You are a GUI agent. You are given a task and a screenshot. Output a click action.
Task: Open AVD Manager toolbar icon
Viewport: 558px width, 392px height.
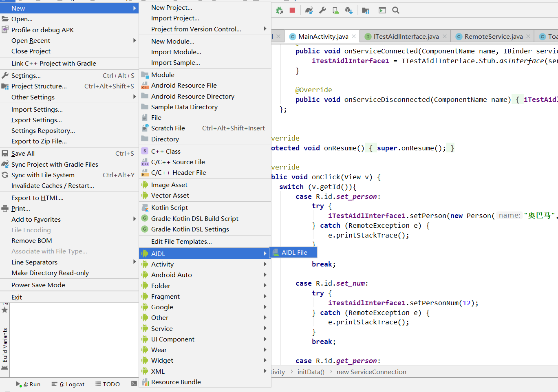(x=335, y=11)
